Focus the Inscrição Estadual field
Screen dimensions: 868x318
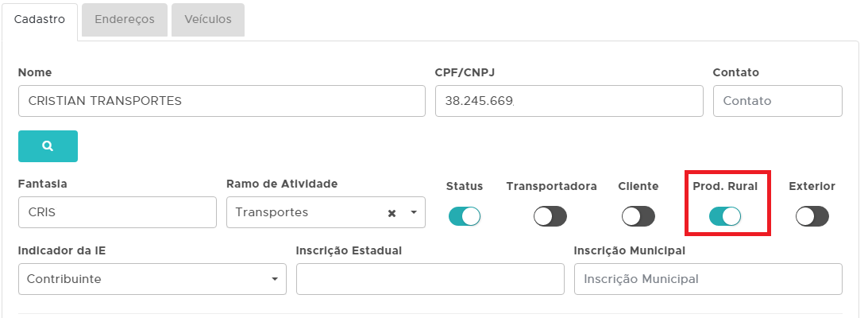[430, 279]
